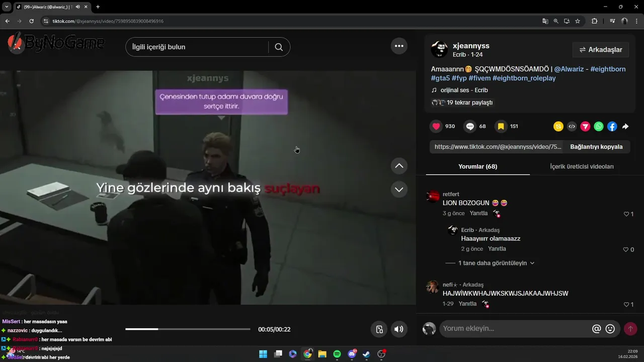Screen dimensions: 644x362
Task: Toggle the bookmark favorite icon
Action: coord(501,126)
